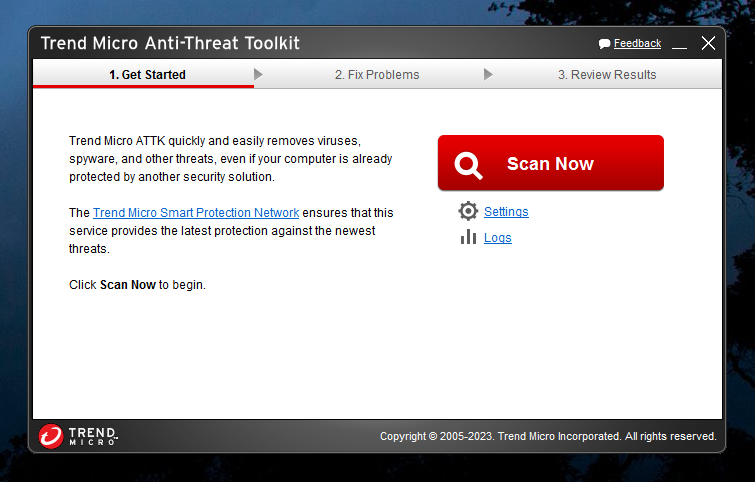Screen dimensions: 755x482
Task: Follow the Trend Micro Smart Protection Network link
Action: tap(196, 212)
